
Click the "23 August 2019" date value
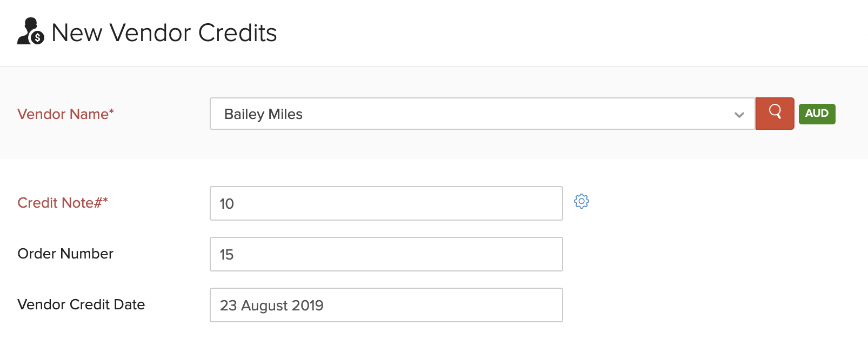point(271,306)
